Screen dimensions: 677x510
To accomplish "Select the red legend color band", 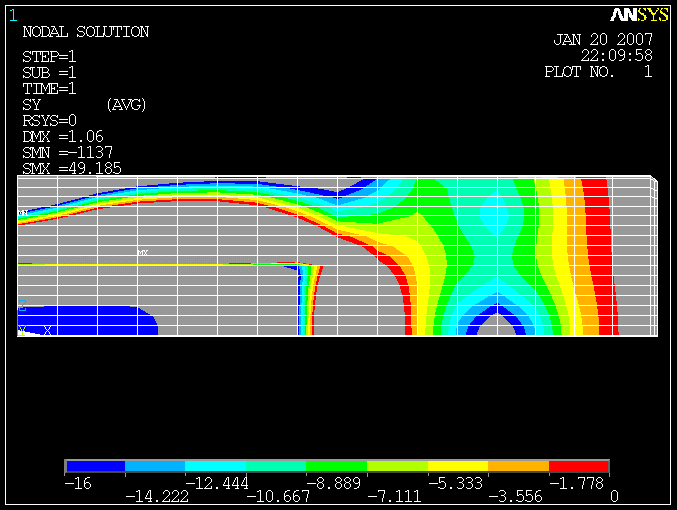I will click(x=578, y=467).
